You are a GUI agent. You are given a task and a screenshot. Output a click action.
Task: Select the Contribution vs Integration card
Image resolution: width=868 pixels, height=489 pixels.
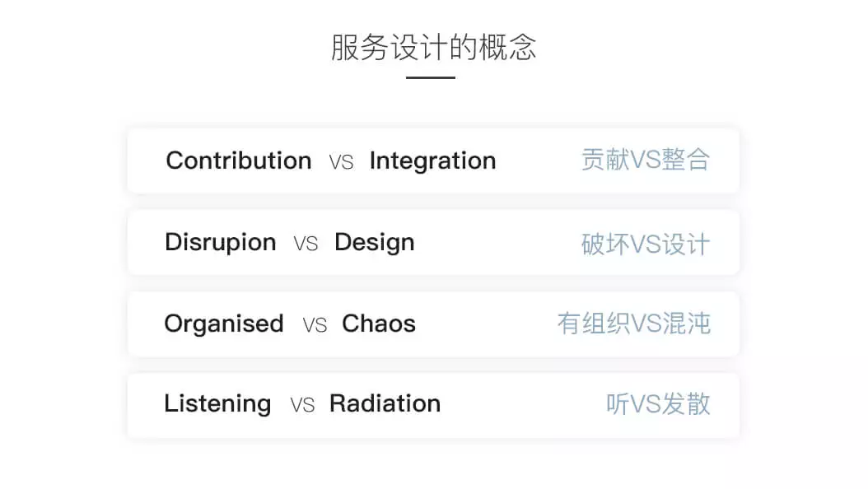[433, 161]
